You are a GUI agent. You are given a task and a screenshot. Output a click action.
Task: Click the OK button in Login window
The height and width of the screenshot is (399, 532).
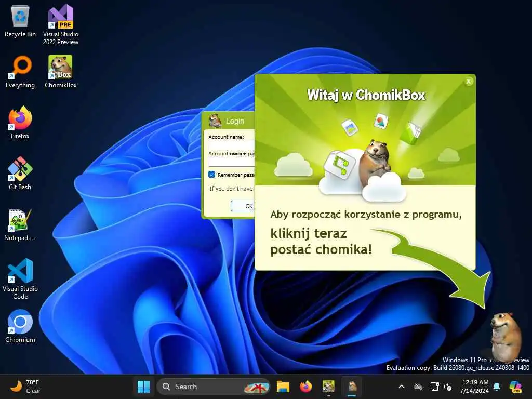(243, 206)
